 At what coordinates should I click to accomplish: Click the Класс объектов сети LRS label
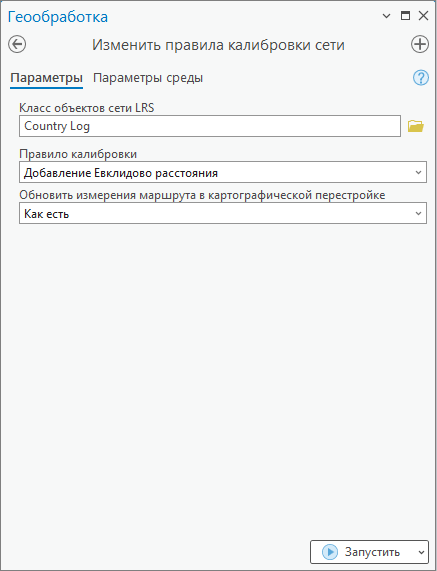(87, 108)
